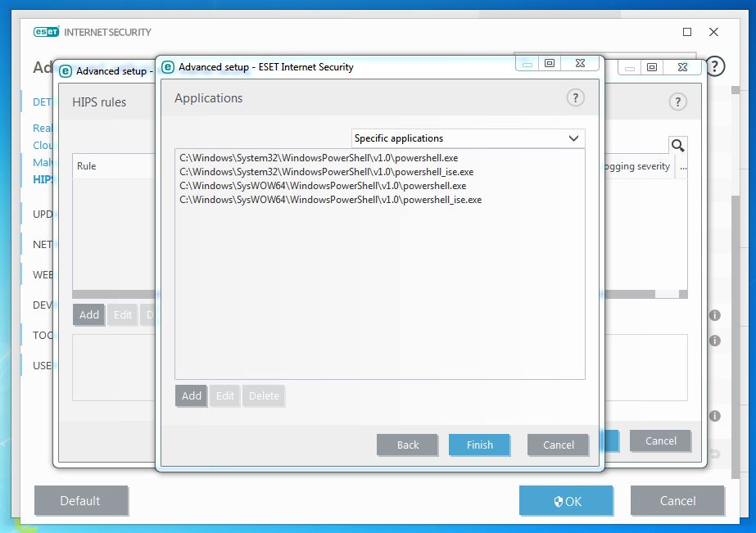Click the ESET icon in Applications dialog title
Image resolution: width=756 pixels, height=533 pixels.
[x=168, y=67]
